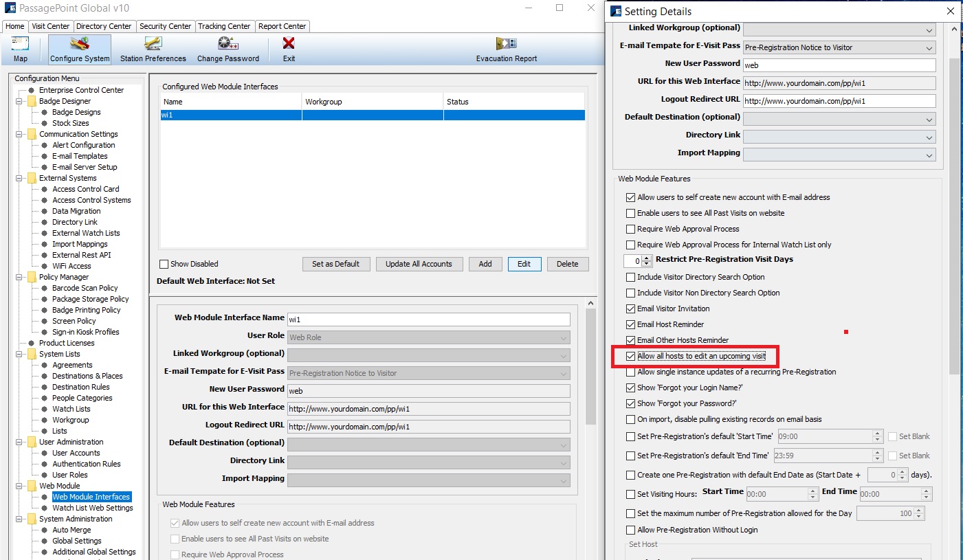Click New User Password field in Setting Details
The height and width of the screenshot is (560, 963).
click(x=839, y=65)
